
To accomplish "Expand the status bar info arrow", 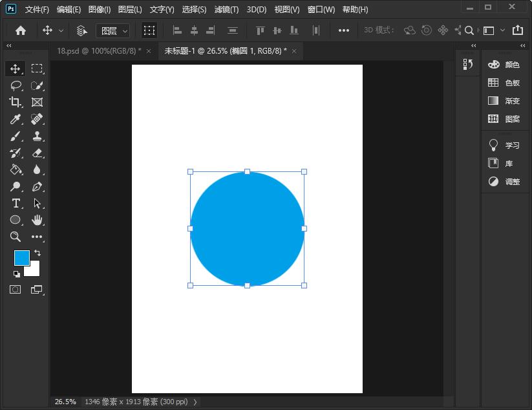I will click(196, 402).
